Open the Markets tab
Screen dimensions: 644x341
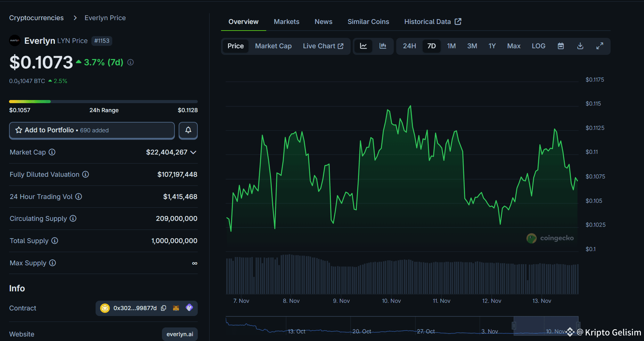286,22
